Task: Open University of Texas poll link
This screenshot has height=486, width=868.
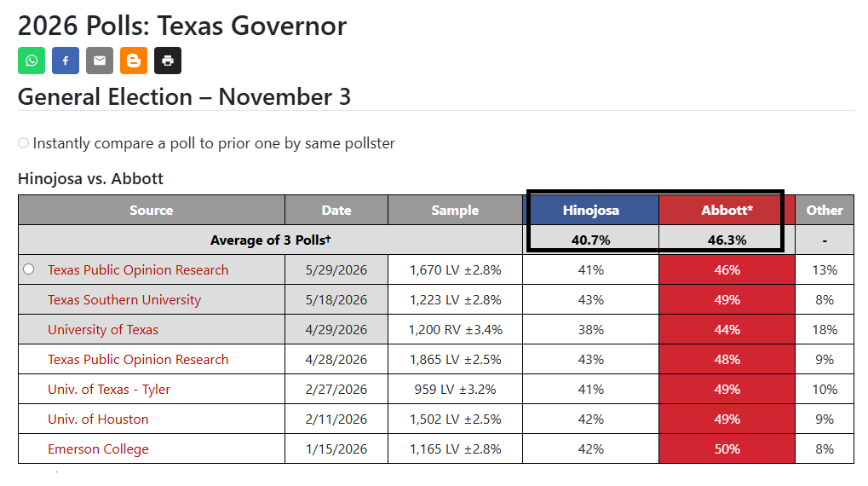Action: tap(103, 330)
